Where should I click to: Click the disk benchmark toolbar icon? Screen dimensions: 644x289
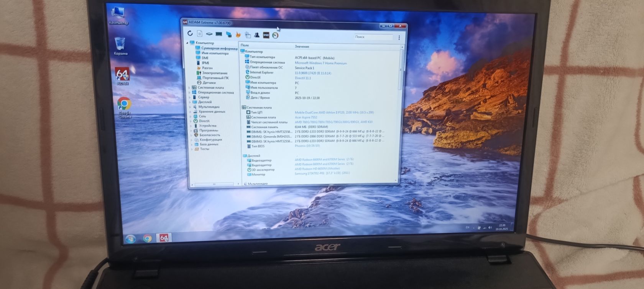point(209,34)
